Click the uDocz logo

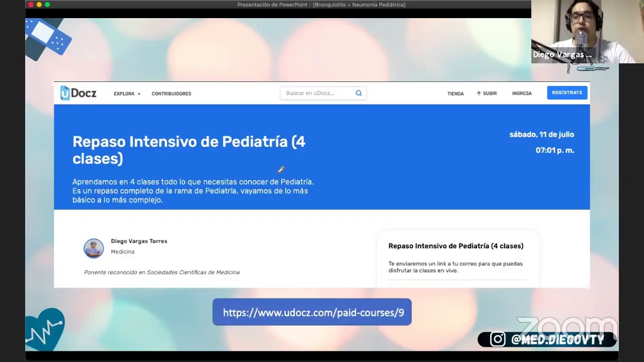click(78, 93)
